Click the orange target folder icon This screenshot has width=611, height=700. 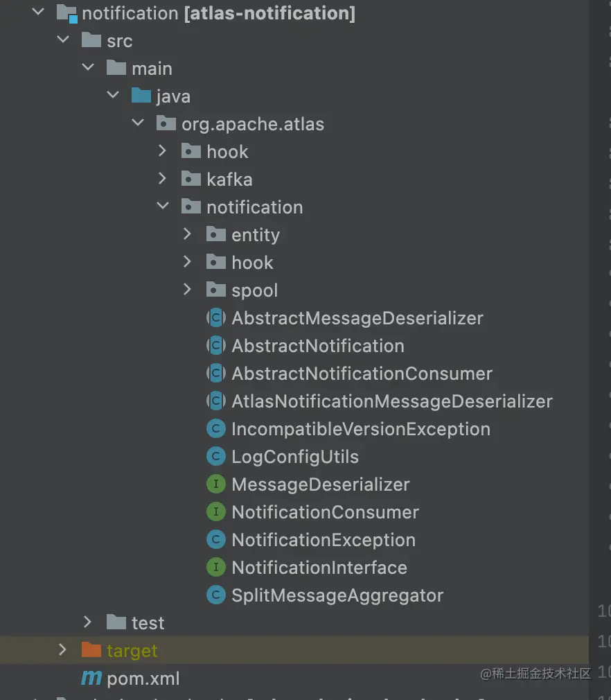click(91, 649)
